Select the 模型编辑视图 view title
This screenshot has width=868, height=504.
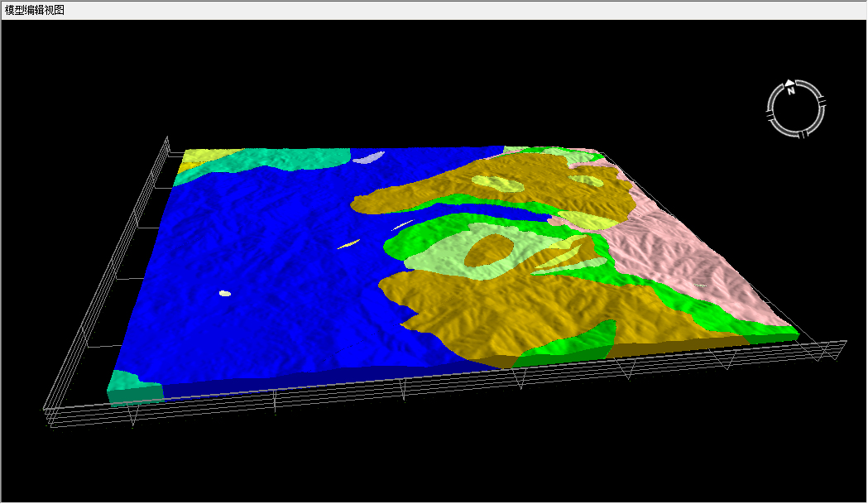[35, 10]
